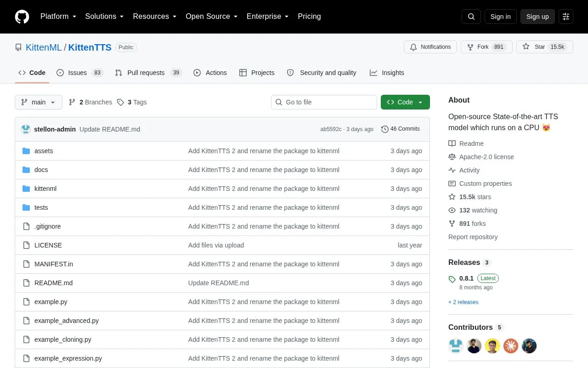Switch to the Actions tab

click(x=210, y=73)
